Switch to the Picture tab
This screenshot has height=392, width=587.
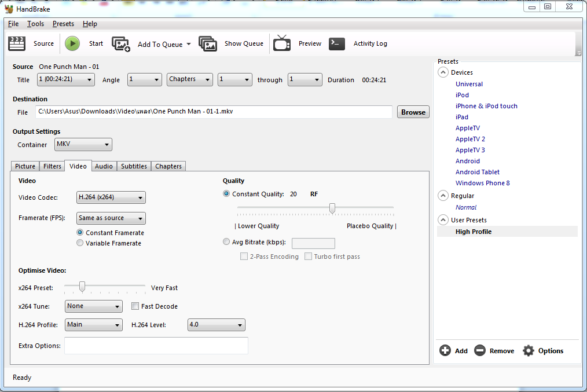[25, 166]
